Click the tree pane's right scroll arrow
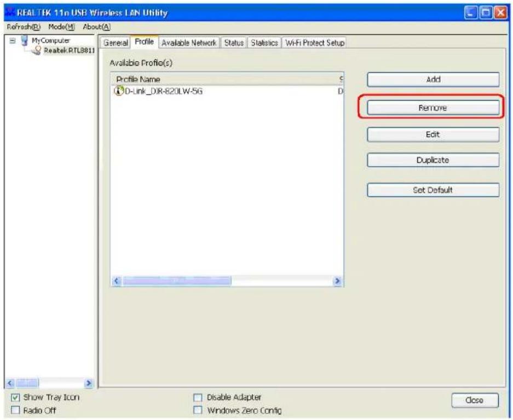The height and width of the screenshot is (420, 513). pyautogui.click(x=89, y=383)
